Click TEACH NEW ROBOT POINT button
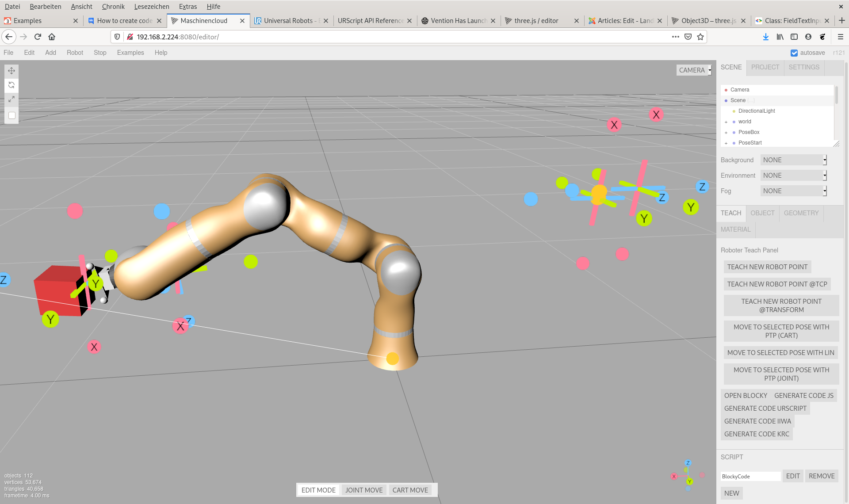The image size is (849, 504). click(767, 267)
